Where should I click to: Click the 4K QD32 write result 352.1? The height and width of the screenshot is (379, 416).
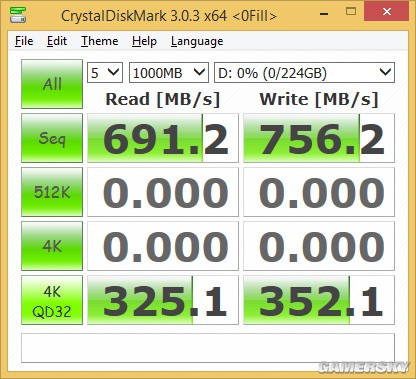(x=319, y=300)
